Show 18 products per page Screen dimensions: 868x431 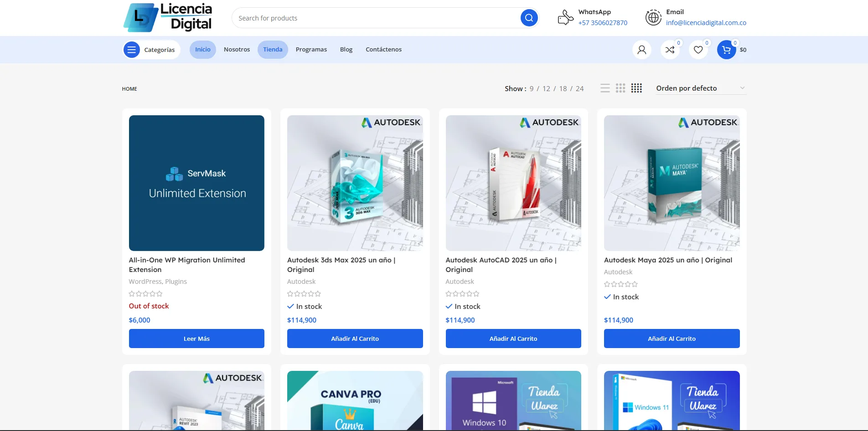[x=563, y=88]
